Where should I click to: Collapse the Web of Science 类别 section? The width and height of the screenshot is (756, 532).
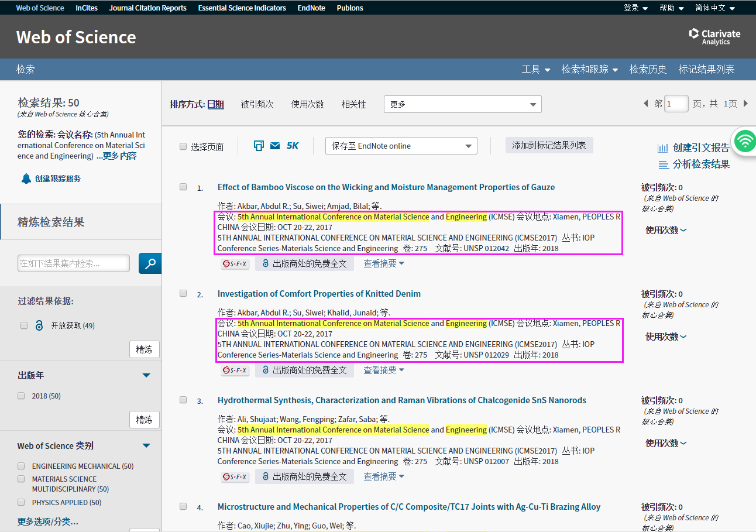pos(146,445)
